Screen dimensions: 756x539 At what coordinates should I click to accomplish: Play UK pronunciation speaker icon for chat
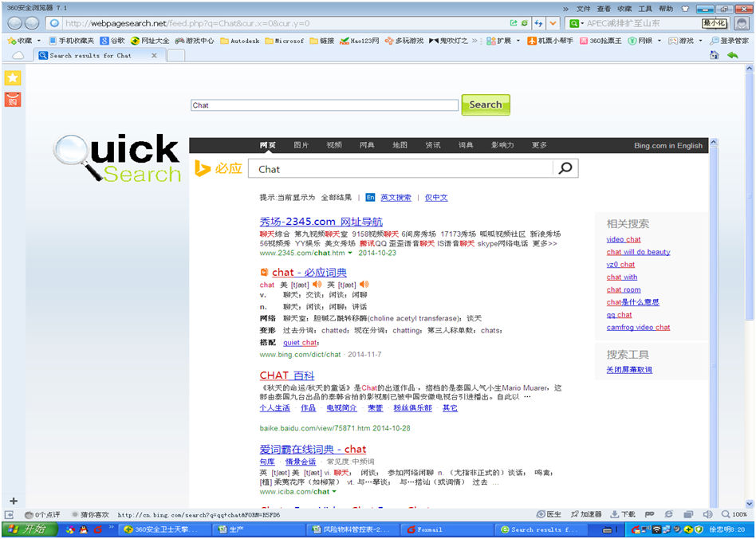click(x=364, y=285)
